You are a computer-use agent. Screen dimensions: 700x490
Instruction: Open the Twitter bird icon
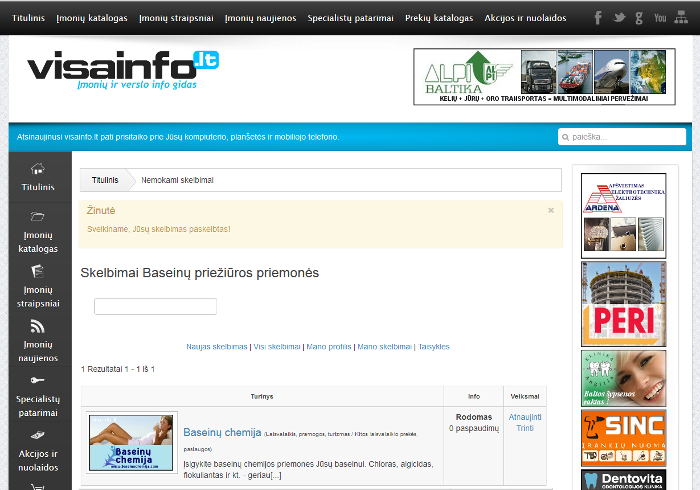[619, 18]
